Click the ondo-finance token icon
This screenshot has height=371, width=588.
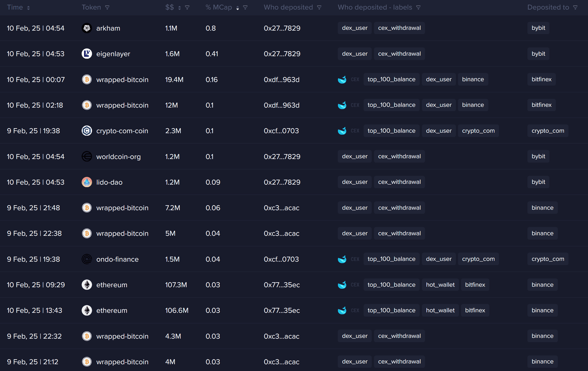click(87, 259)
